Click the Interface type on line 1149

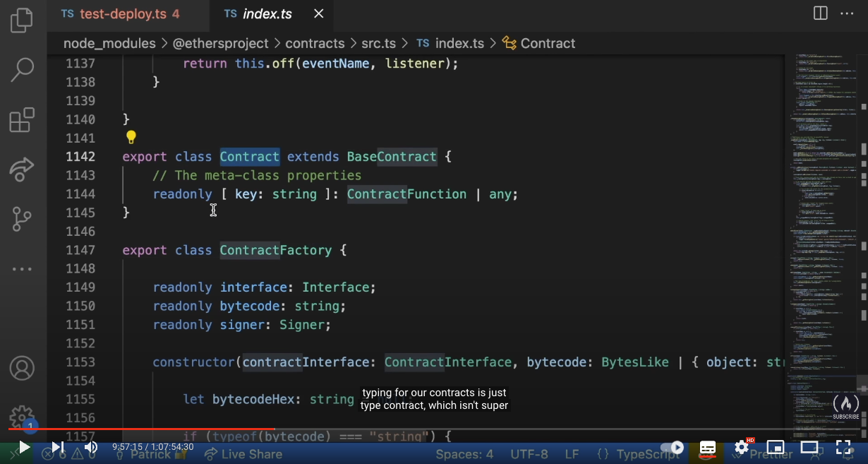click(x=336, y=287)
